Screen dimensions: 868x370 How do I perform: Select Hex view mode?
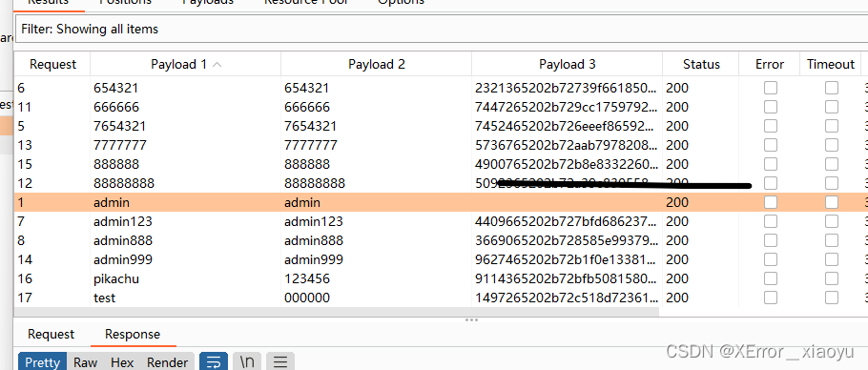click(122, 362)
